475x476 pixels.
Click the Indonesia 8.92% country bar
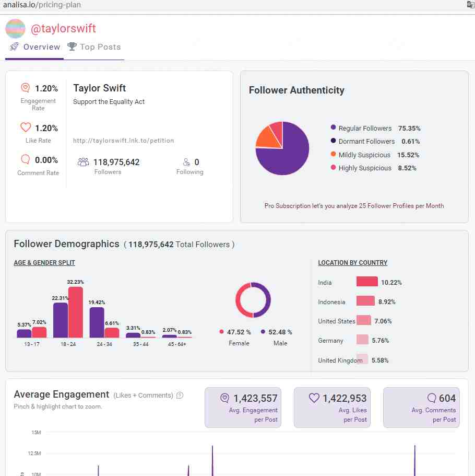[x=365, y=301]
